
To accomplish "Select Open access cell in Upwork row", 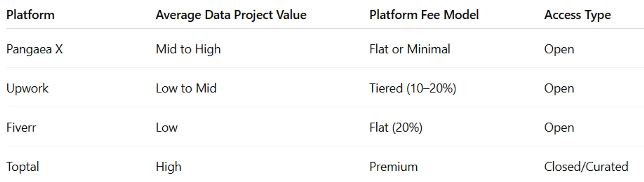I will coord(559,88).
